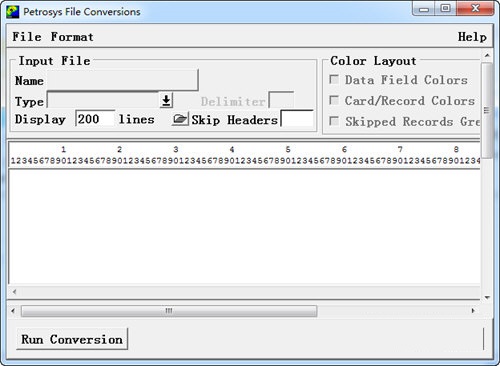Close the Petrosys File Conversions window
The image size is (500, 366).
click(x=475, y=9)
